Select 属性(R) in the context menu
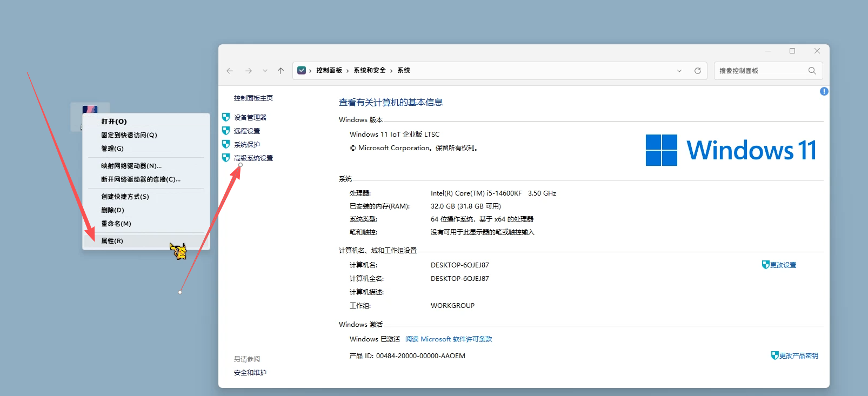The width and height of the screenshot is (868, 396). [x=112, y=241]
